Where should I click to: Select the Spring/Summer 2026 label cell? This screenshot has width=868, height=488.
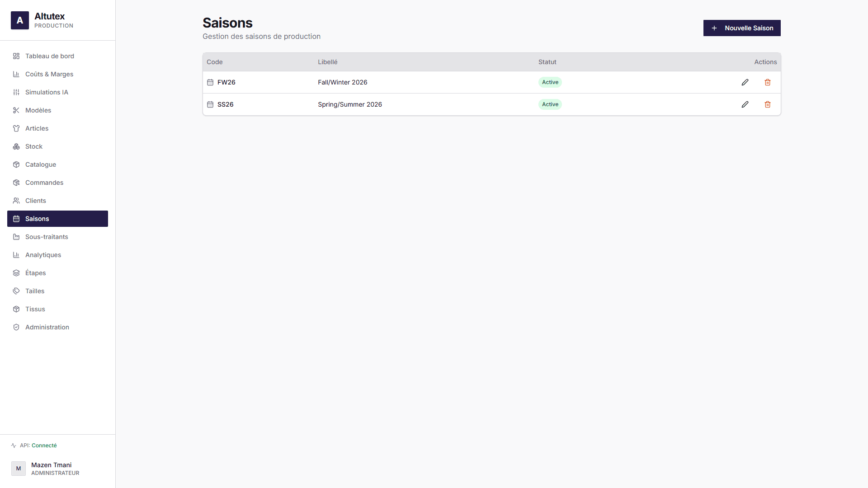coord(349,104)
